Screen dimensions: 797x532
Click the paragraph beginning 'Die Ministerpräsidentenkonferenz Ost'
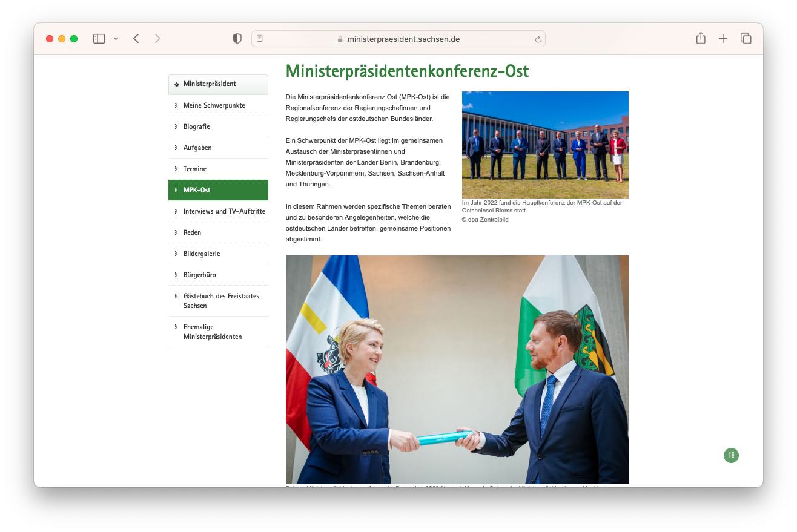tap(368, 108)
